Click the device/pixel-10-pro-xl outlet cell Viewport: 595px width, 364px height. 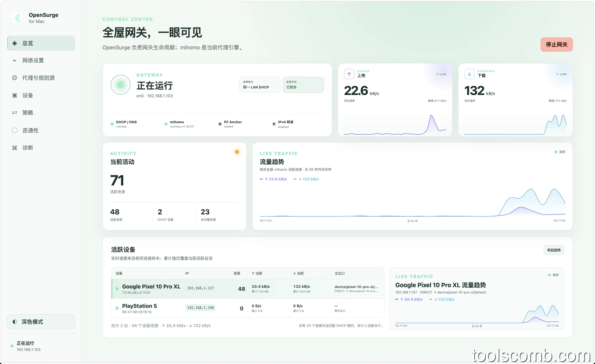[356, 289]
